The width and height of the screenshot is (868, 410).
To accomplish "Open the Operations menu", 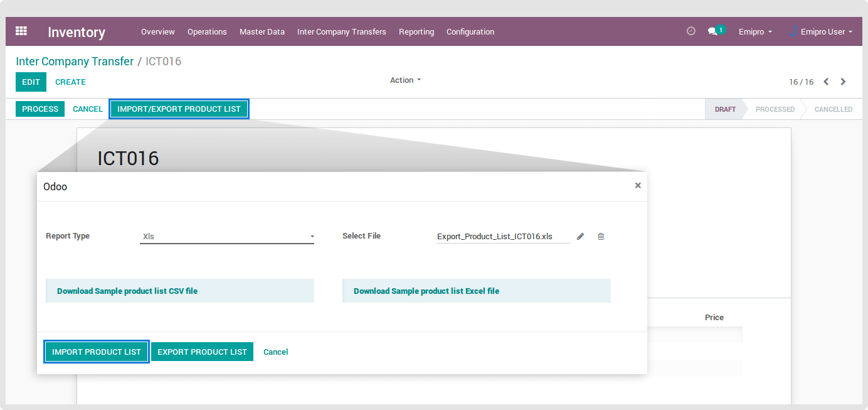I will (x=207, y=31).
